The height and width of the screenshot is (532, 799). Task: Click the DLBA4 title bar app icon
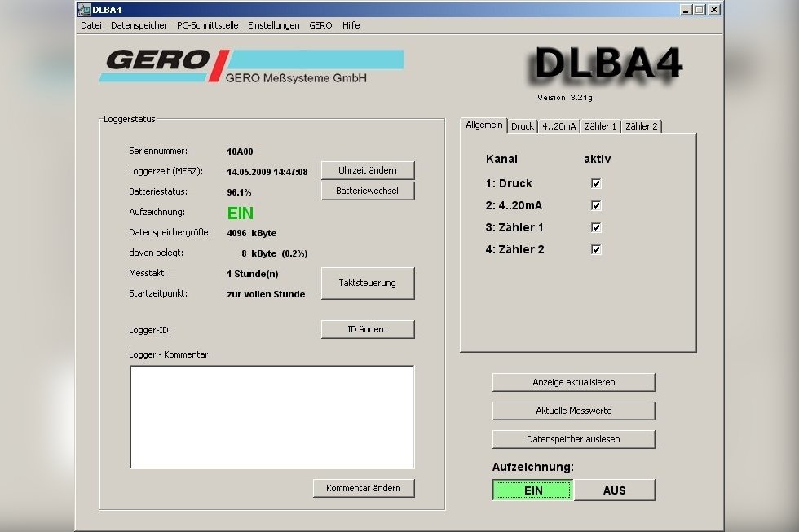(85, 10)
